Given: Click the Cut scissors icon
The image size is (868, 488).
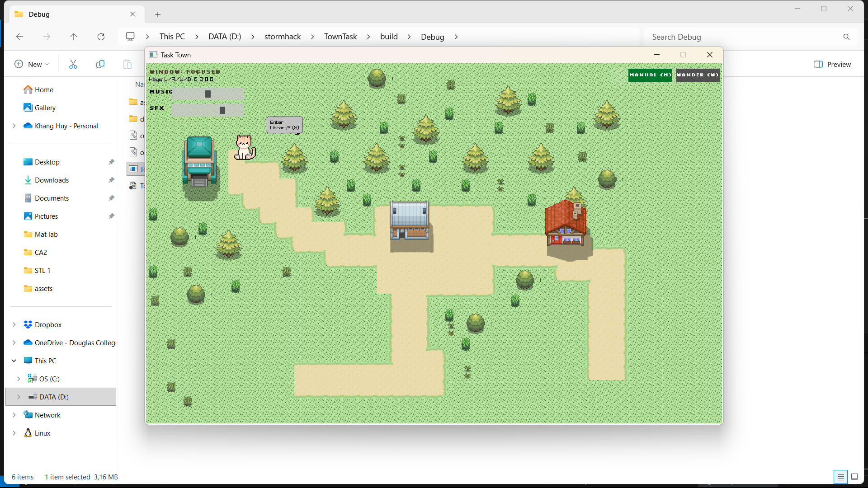Looking at the screenshot, I should [73, 64].
